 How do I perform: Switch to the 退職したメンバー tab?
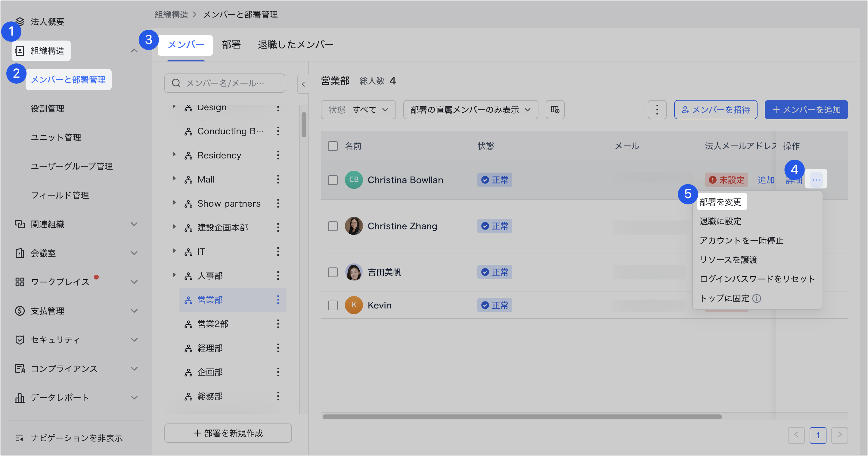click(296, 45)
